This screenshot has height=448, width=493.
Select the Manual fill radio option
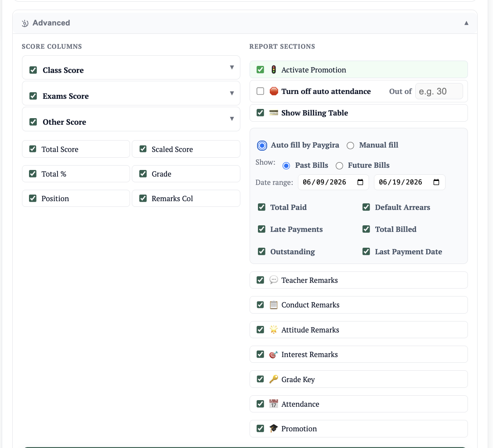[350, 145]
